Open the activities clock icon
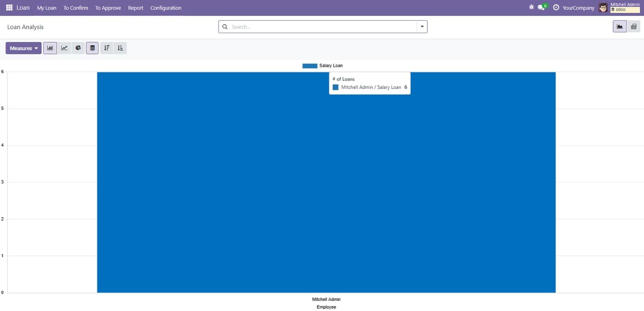This screenshot has width=644, height=311. [x=556, y=7]
